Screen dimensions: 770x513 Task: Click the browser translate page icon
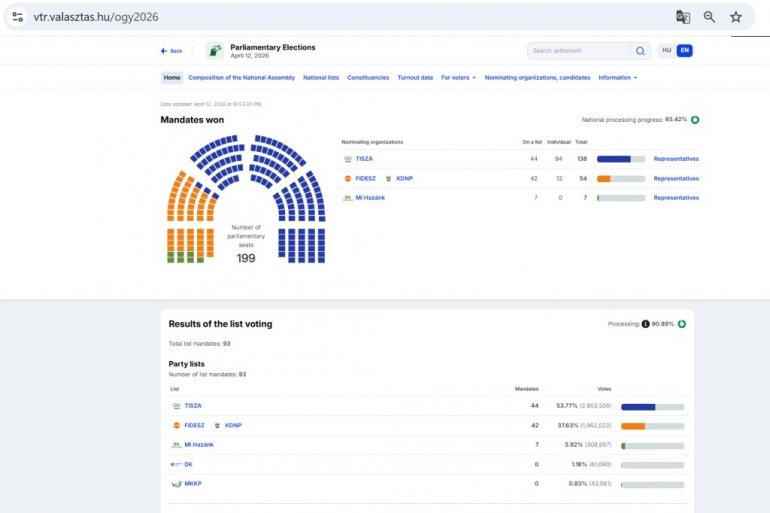click(x=683, y=17)
